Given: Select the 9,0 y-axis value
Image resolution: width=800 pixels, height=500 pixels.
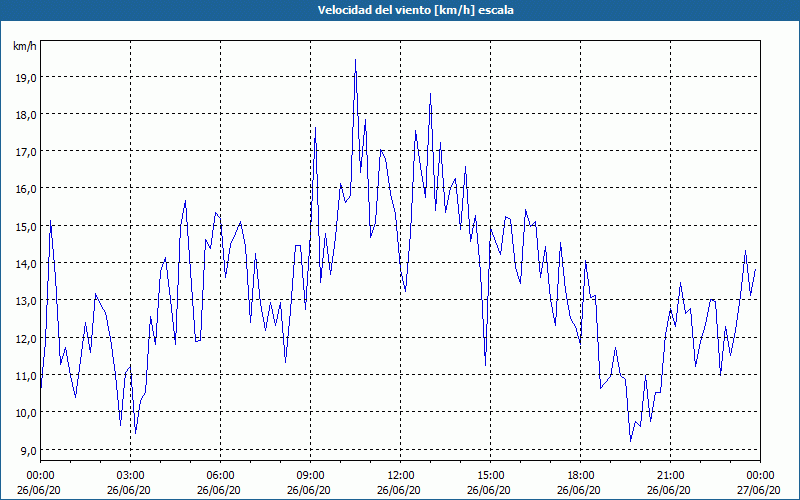Looking at the screenshot, I should click(x=28, y=451).
